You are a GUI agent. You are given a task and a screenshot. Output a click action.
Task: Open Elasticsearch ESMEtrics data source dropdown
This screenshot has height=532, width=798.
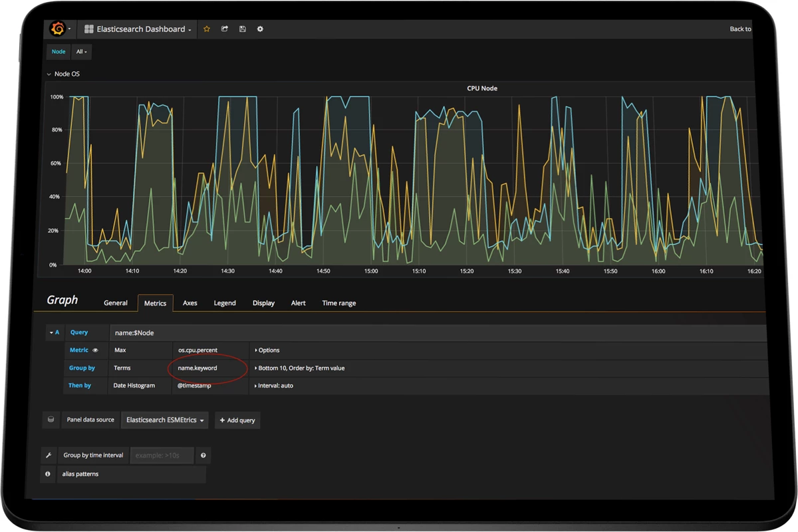pos(165,420)
